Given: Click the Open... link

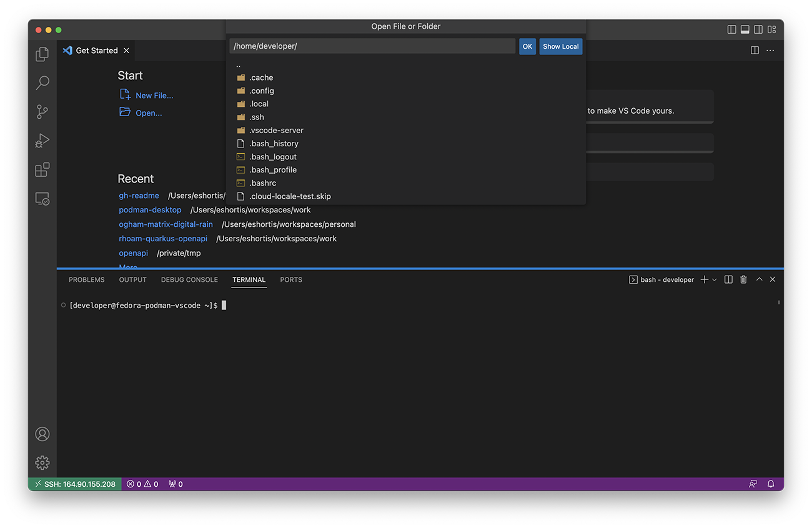Looking at the screenshot, I should 149,113.
